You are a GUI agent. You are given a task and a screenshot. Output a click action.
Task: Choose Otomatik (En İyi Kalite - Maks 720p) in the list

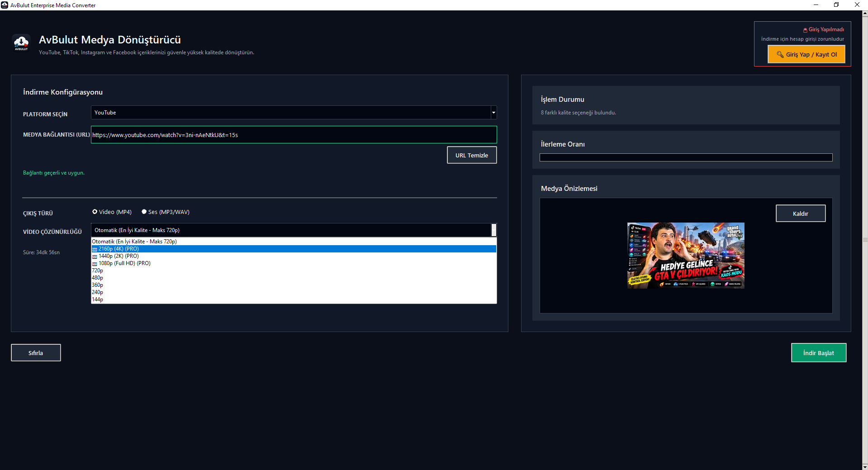pyautogui.click(x=294, y=242)
